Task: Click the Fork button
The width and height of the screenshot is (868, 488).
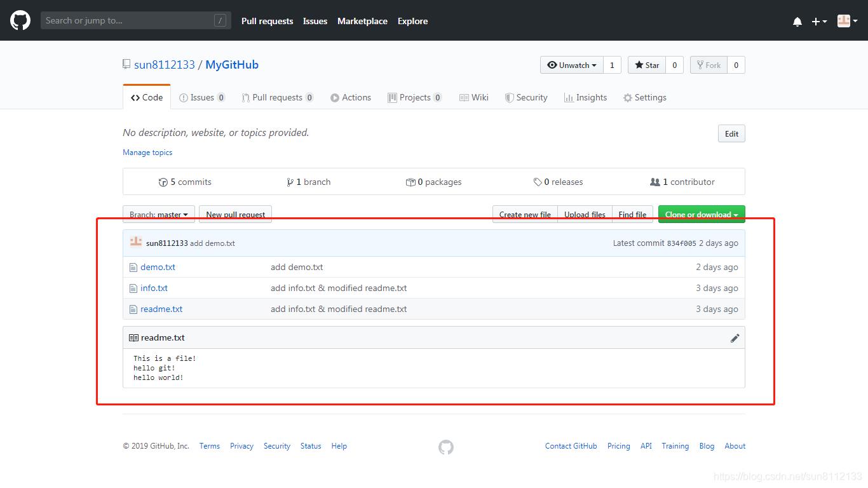Action: point(709,65)
